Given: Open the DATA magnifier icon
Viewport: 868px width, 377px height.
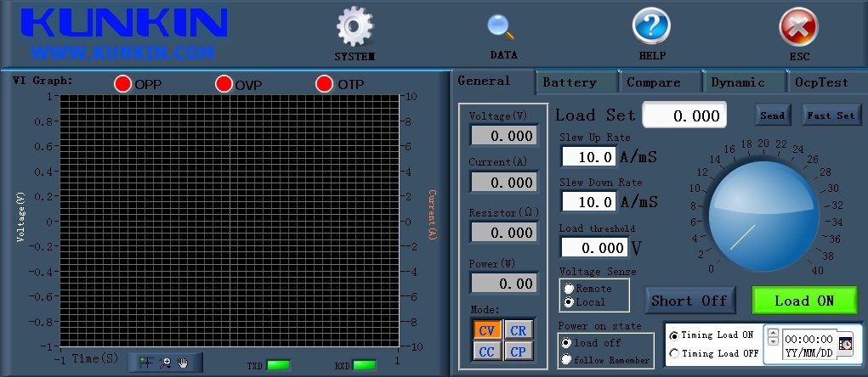Looking at the screenshot, I should click(x=502, y=27).
